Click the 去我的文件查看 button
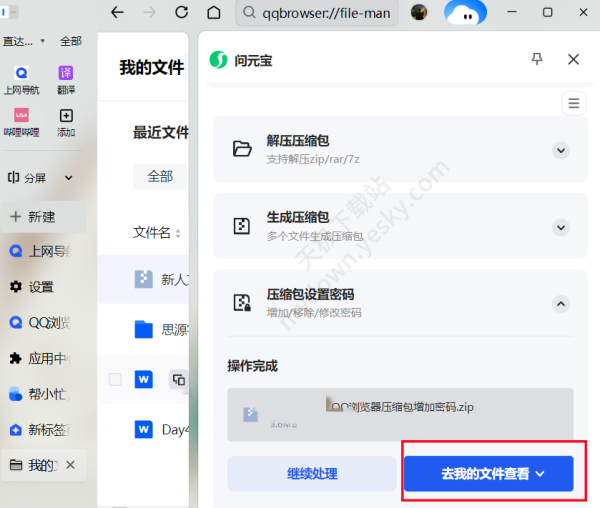 [x=488, y=474]
